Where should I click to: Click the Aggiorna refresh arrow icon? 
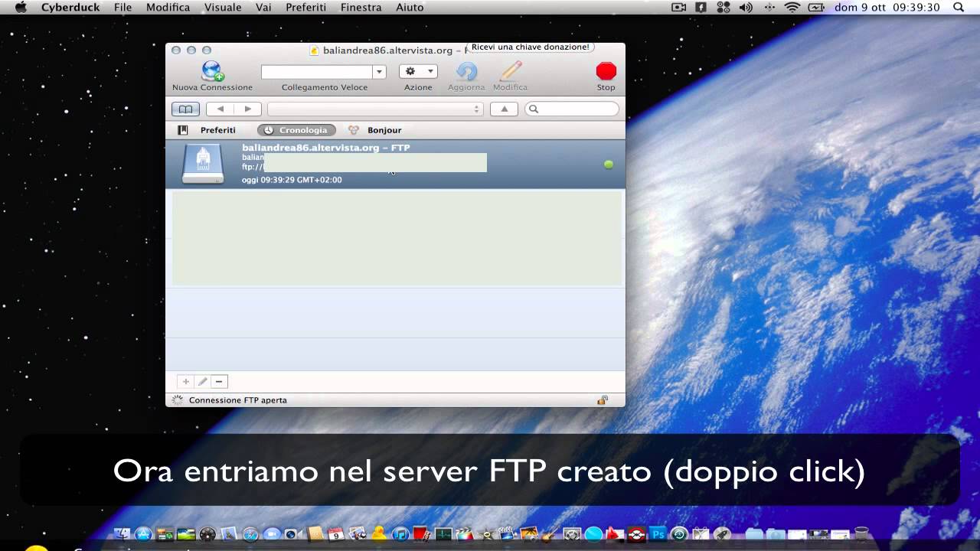(466, 72)
